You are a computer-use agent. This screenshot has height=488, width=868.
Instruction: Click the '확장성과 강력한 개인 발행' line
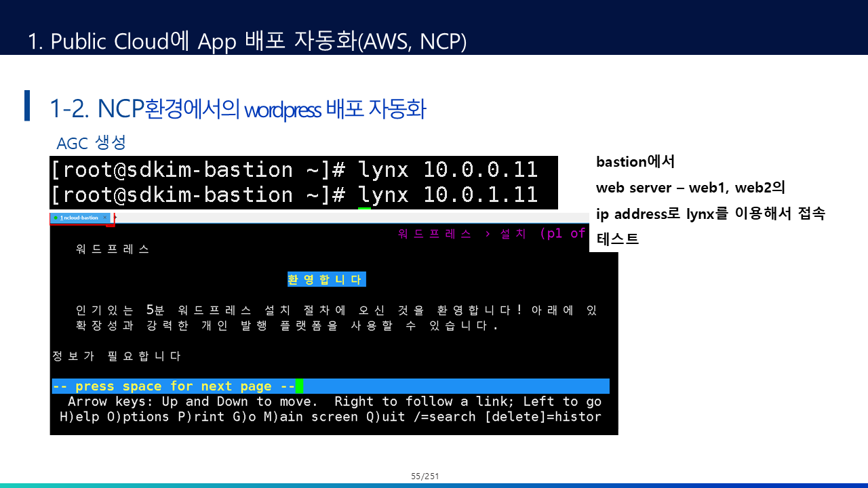click(x=287, y=325)
